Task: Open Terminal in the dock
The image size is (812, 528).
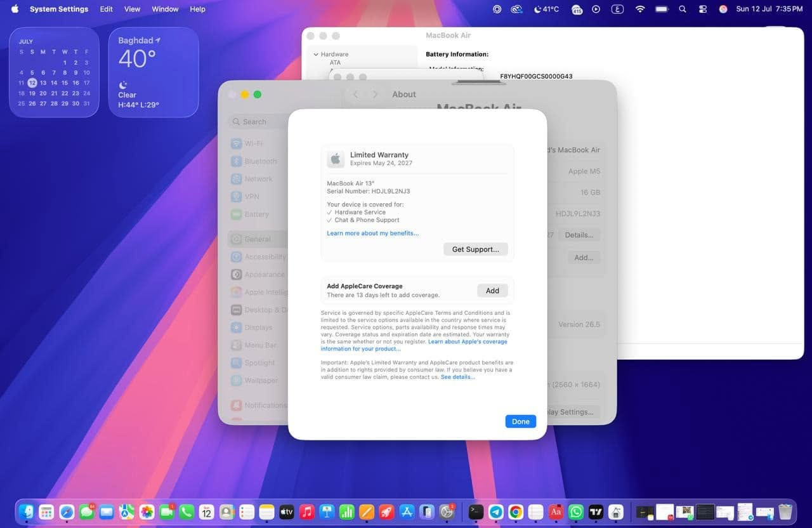Action: pos(476,511)
